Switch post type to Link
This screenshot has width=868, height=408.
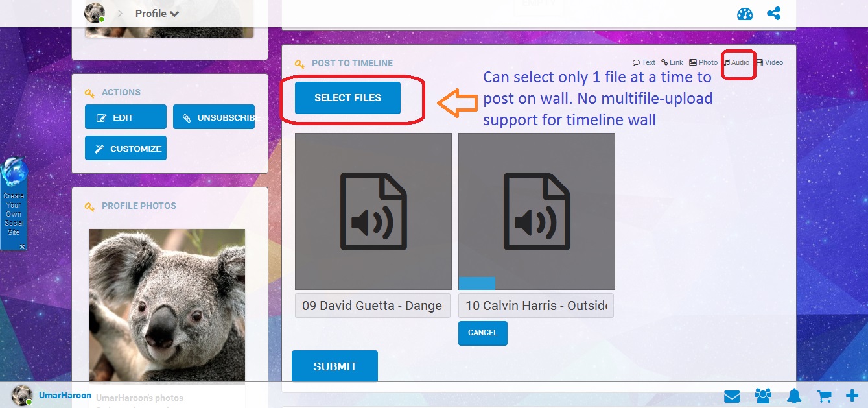[672, 62]
